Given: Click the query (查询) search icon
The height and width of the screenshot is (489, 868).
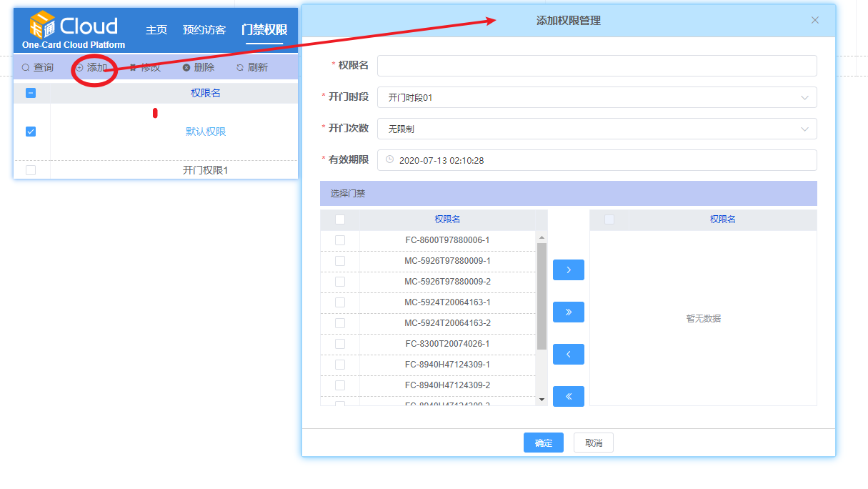Looking at the screenshot, I should [x=26, y=68].
